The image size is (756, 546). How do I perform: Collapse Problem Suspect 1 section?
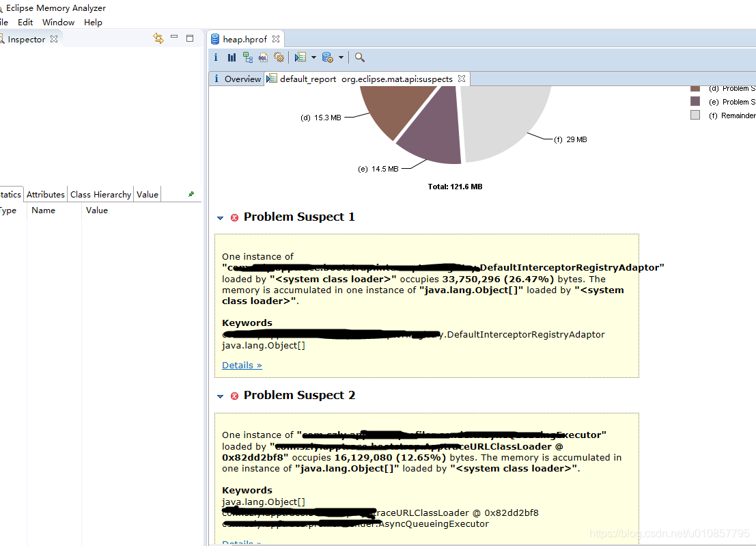(x=221, y=218)
